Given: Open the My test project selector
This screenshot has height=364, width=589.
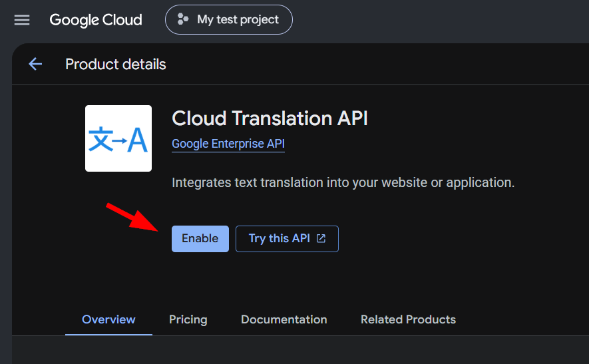Looking at the screenshot, I should pyautogui.click(x=229, y=19).
